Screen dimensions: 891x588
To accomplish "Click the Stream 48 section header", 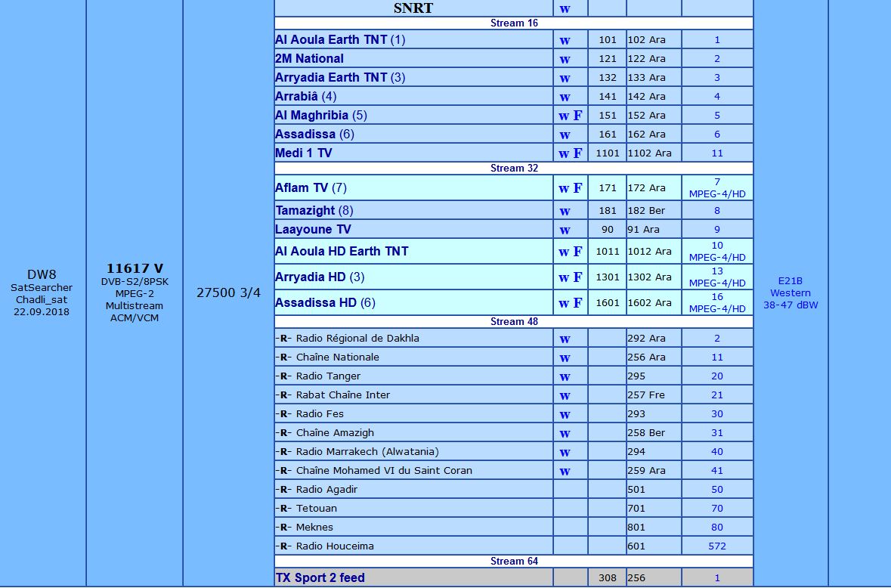I will click(514, 321).
